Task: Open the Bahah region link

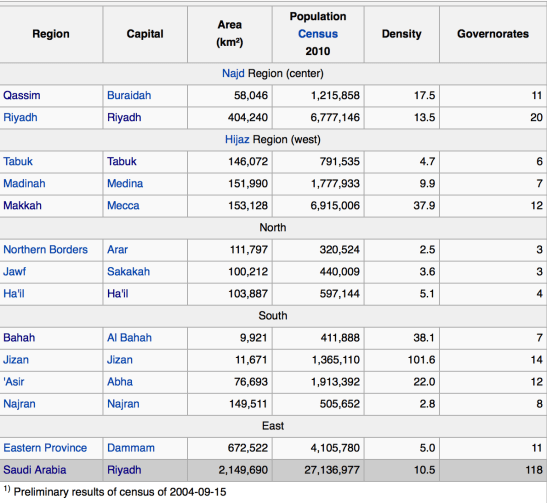Action: [19, 338]
